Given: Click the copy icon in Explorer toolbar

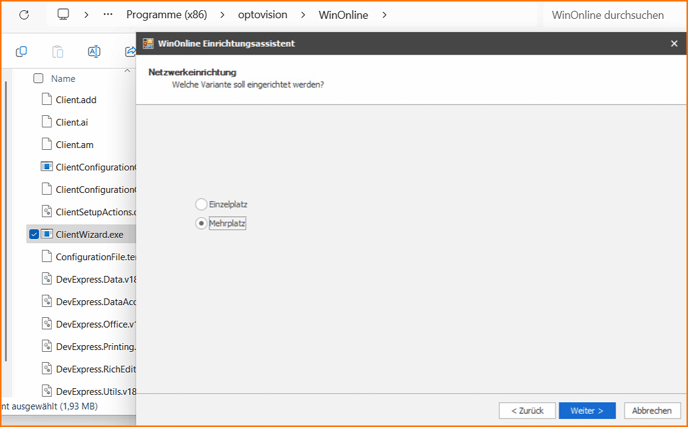Looking at the screenshot, I should coord(21,52).
